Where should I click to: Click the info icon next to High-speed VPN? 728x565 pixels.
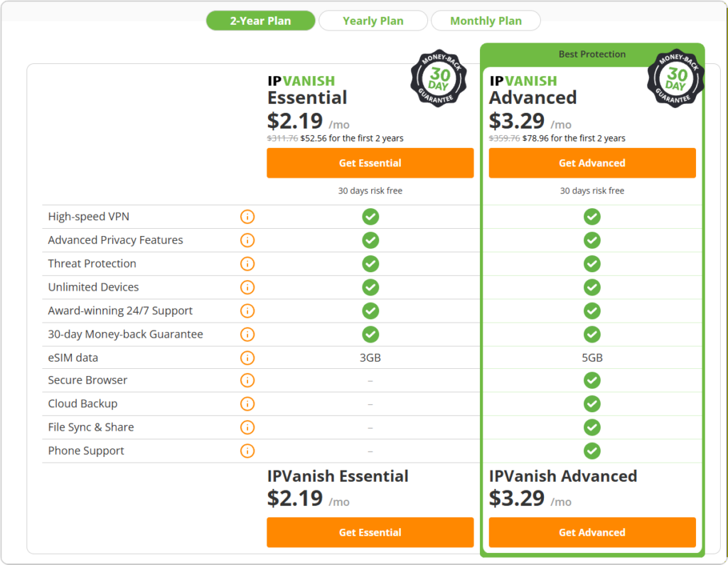click(247, 217)
